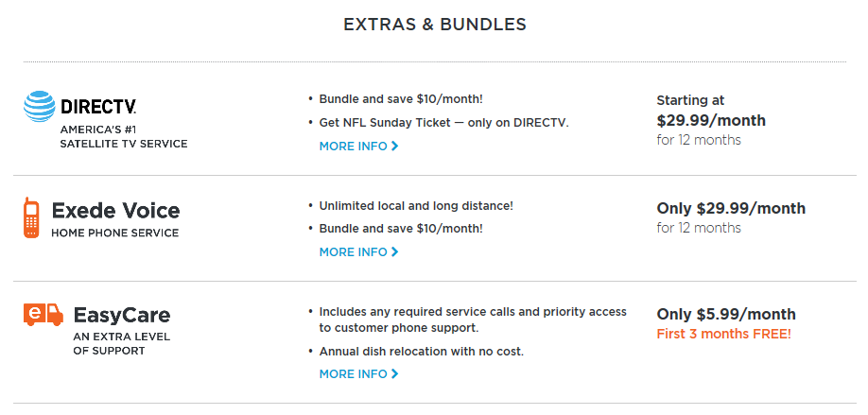868x415 pixels.
Task: Click the Get NFL Sunday Ticket bullet text
Action: (x=444, y=123)
